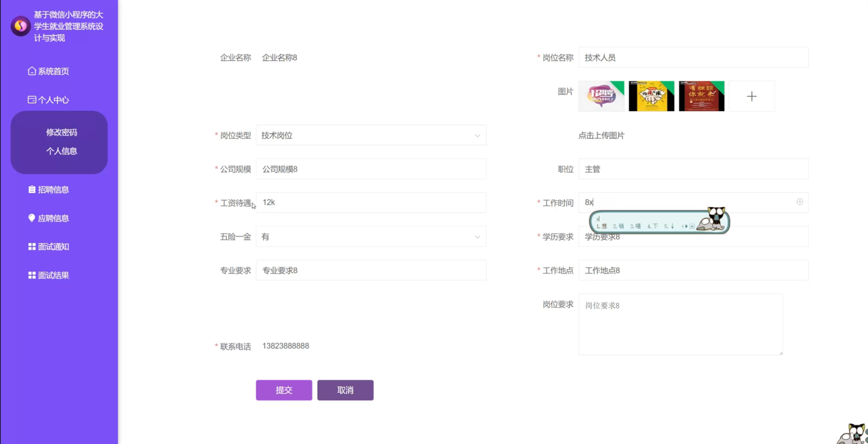The width and height of the screenshot is (868, 444).
Task: Choose IME candidate 5.↓
Action: (x=669, y=226)
